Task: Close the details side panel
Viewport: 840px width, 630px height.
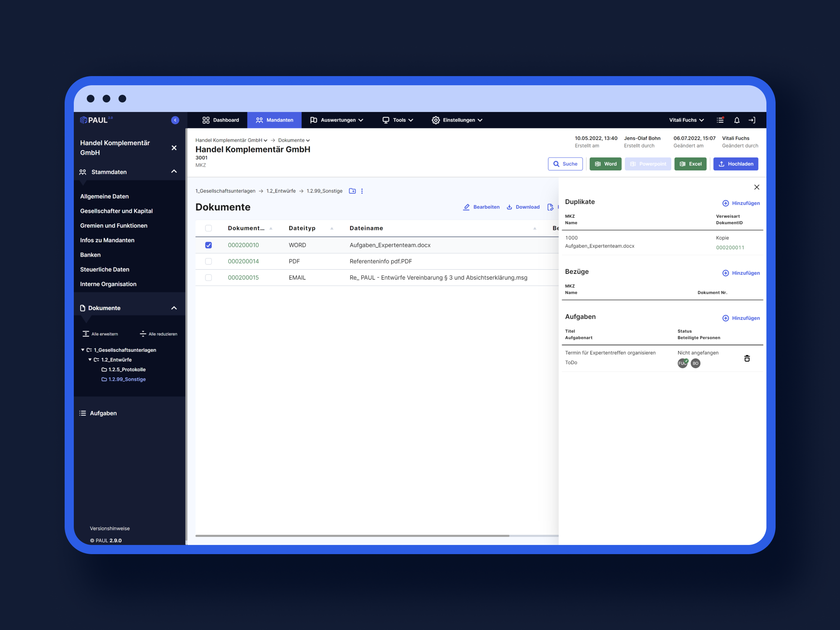Action: coord(756,187)
